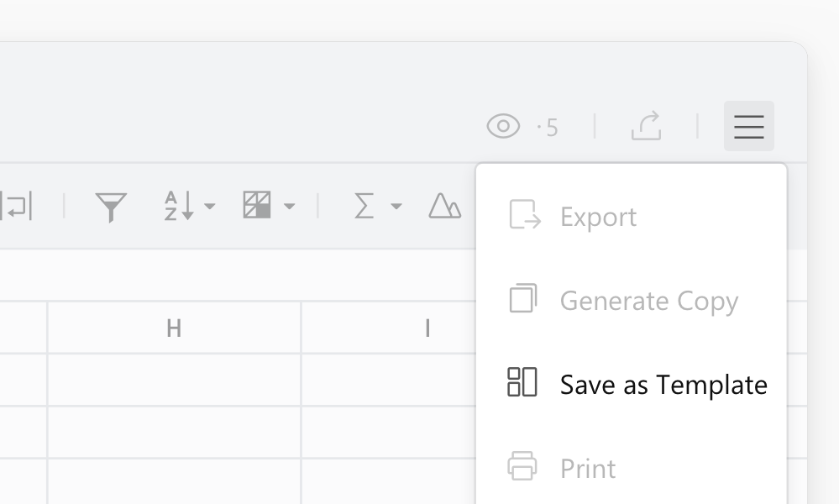This screenshot has width=839, height=504.
Task: Click the eye viewers icon
Action: click(x=503, y=126)
